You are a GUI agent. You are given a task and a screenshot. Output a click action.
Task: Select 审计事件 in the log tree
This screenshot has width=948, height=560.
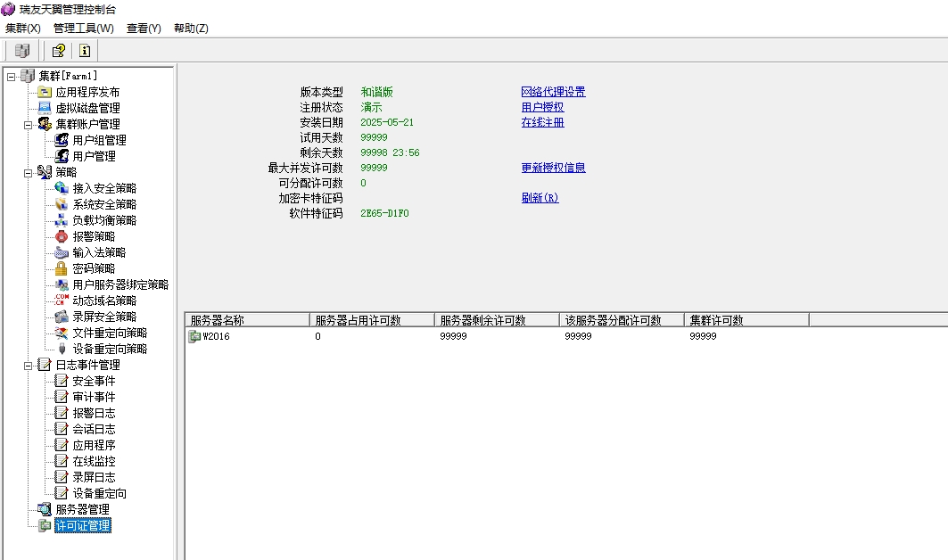(x=94, y=397)
